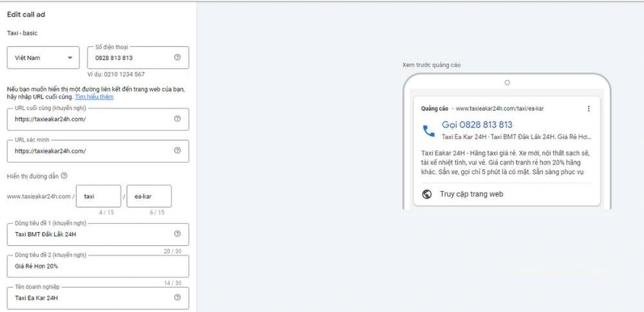Click Hiển thị đường dẫn label
644x312 pixels.
[x=33, y=176]
